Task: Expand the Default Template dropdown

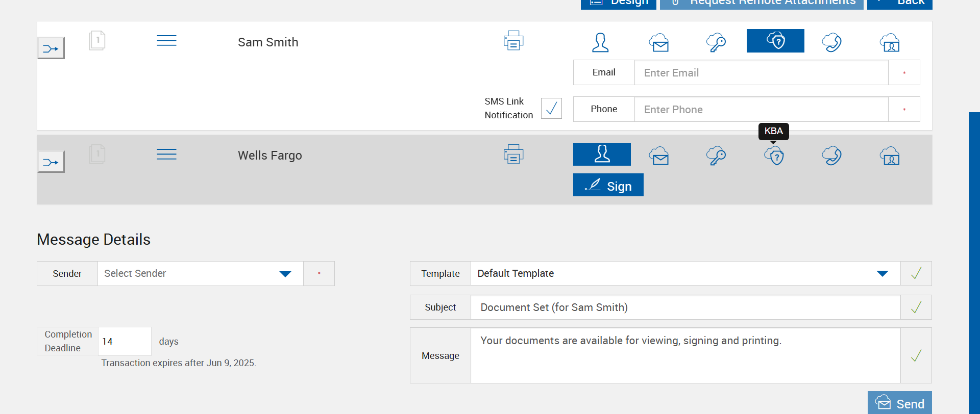Action: (685, 274)
